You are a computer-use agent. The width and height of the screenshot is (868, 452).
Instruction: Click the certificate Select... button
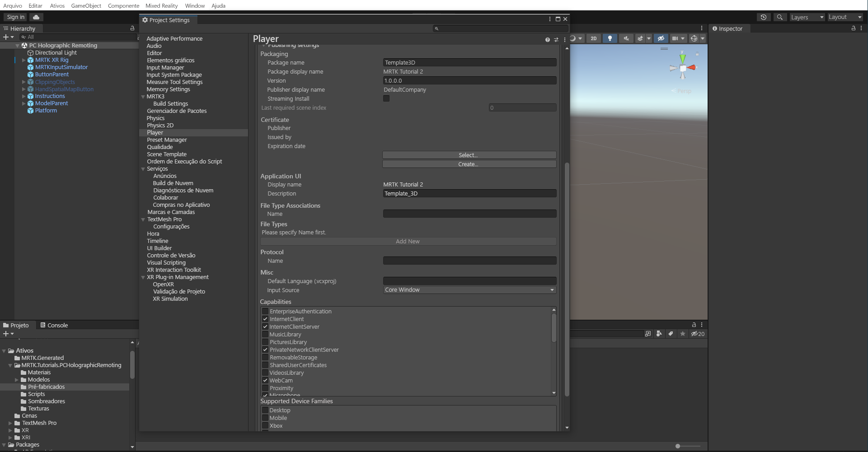[x=469, y=154]
